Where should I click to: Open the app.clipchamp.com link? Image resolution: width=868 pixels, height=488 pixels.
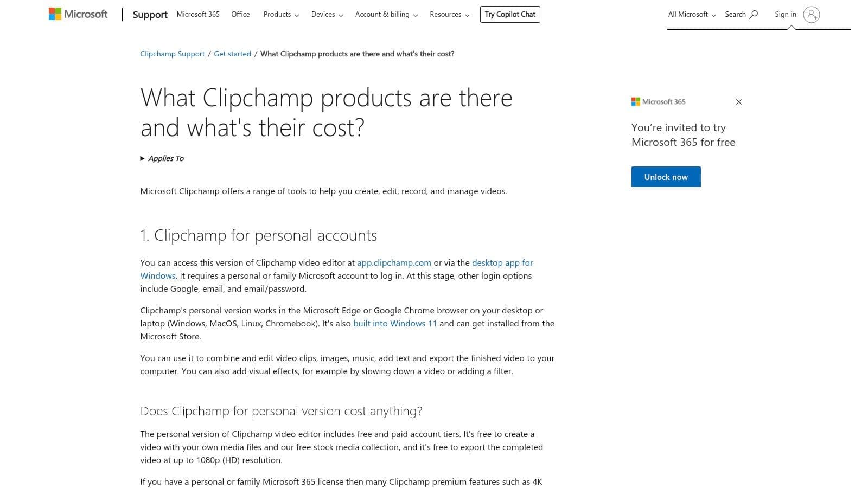pyautogui.click(x=393, y=262)
